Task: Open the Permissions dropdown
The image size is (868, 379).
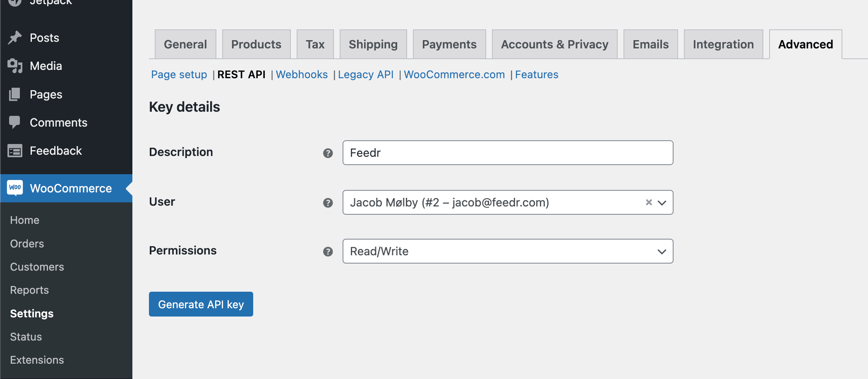Action: tap(661, 251)
